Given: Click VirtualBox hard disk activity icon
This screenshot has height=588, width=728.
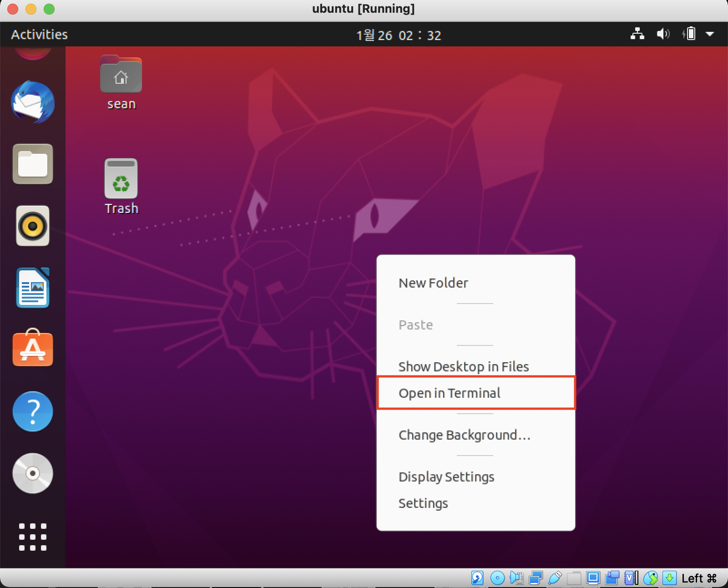Looking at the screenshot, I should (477, 578).
